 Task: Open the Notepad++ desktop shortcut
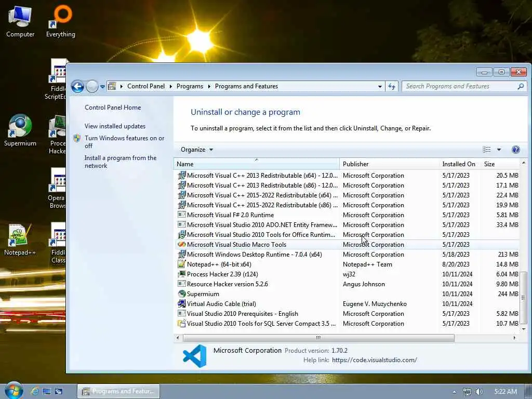pyautogui.click(x=20, y=240)
